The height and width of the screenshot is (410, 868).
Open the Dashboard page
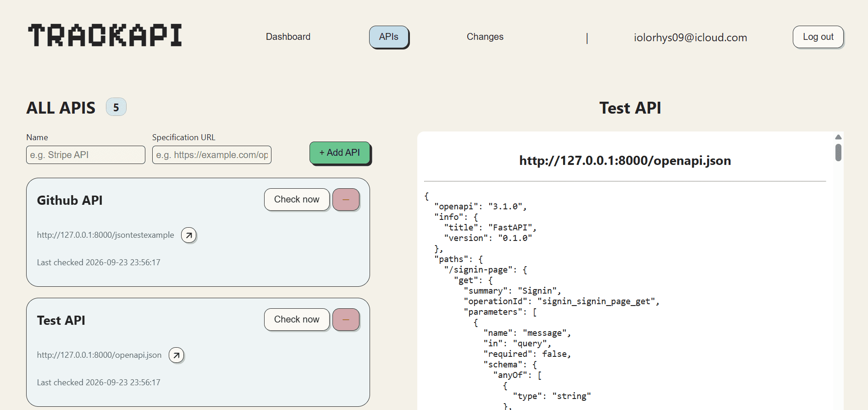(x=288, y=37)
